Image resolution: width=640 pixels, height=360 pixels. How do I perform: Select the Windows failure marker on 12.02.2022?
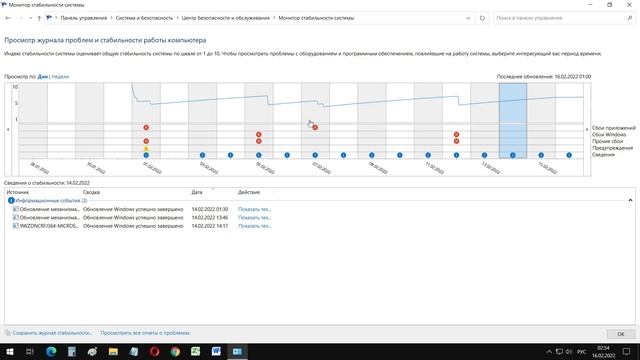pos(456,134)
